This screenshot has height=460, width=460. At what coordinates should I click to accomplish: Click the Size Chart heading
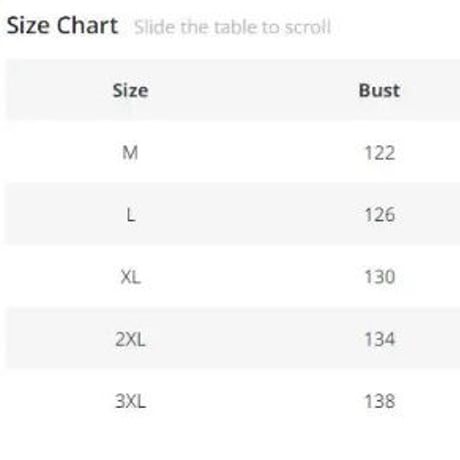[62, 26]
